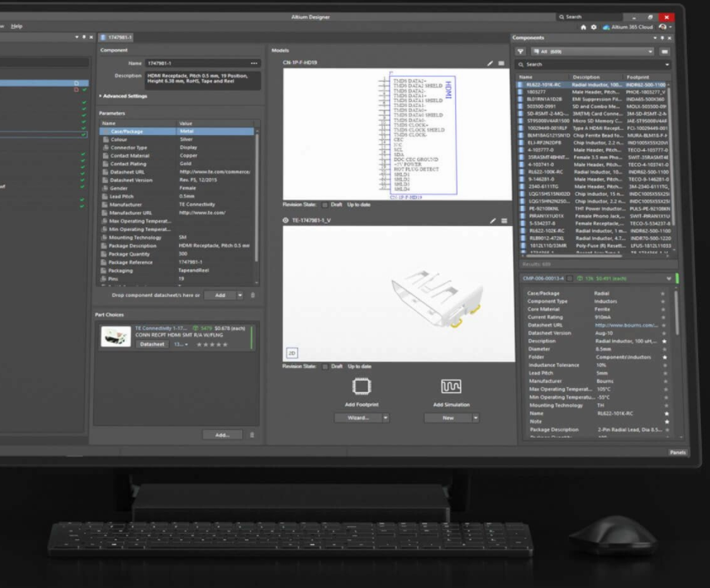Click the Components list horizontal scrollbar
Screen dimensions: 710x588
576,256
